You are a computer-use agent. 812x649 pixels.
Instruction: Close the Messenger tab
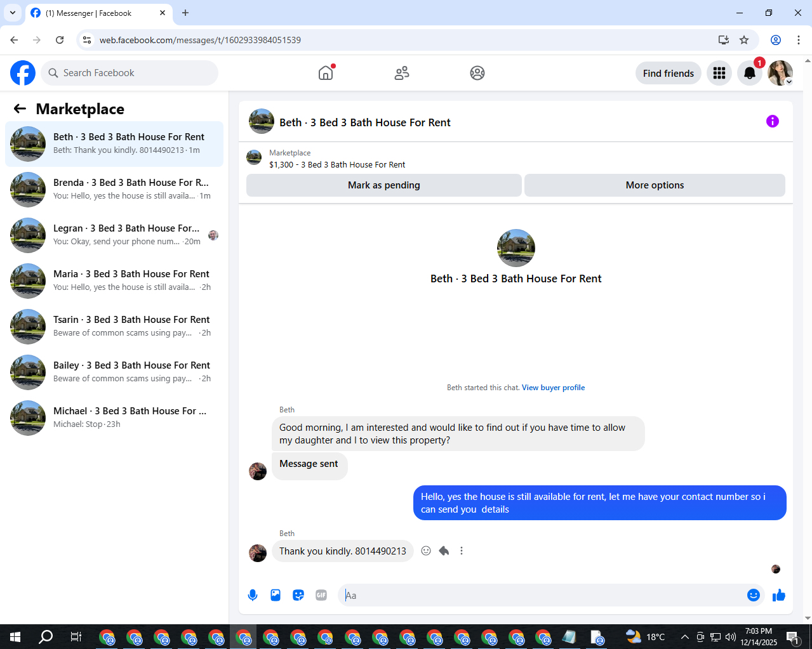(x=163, y=13)
